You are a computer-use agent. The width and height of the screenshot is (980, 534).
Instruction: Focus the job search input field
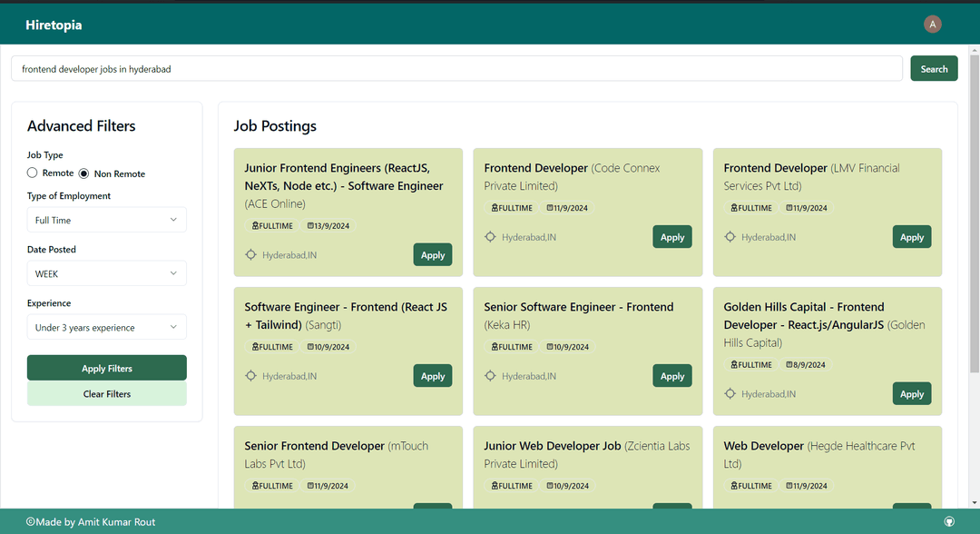pos(456,69)
